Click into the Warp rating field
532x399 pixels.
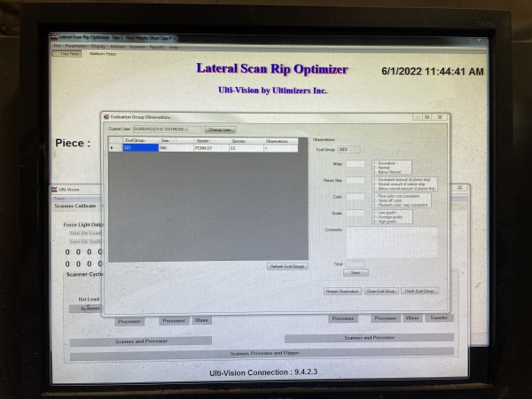coord(355,164)
